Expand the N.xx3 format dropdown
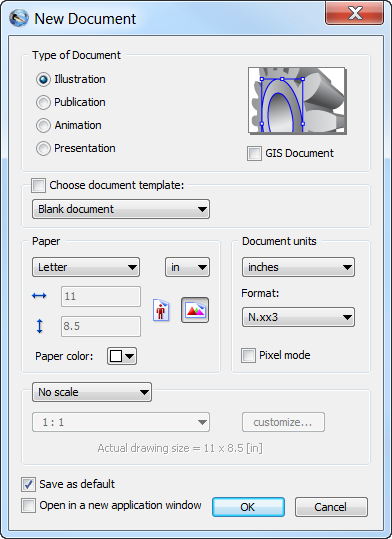392x539 pixels. (298, 317)
